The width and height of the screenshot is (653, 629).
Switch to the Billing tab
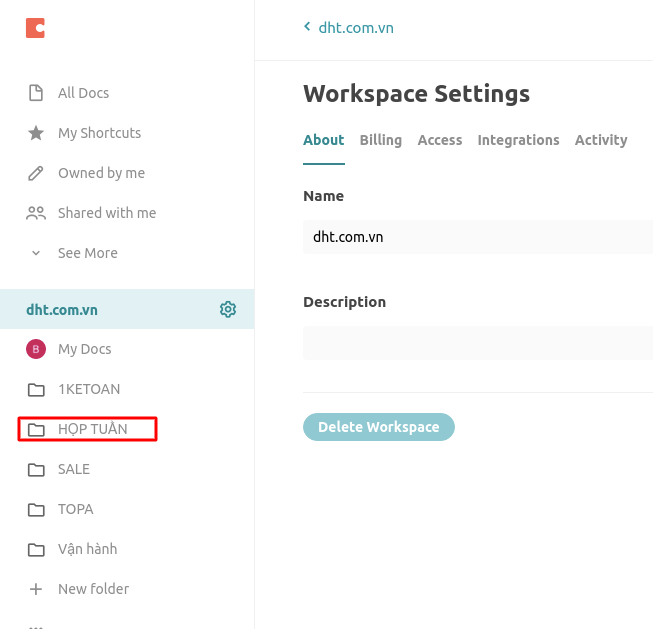[380, 140]
